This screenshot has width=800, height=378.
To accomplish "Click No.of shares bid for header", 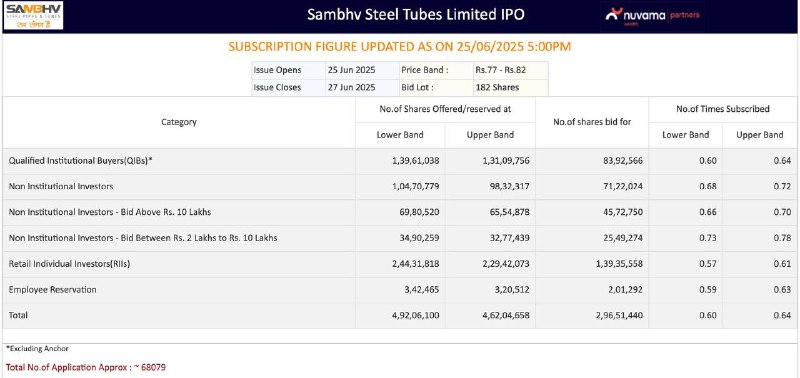I will click(592, 122).
